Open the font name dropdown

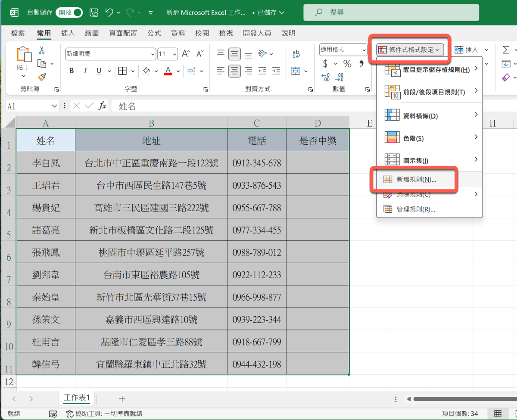point(153,54)
